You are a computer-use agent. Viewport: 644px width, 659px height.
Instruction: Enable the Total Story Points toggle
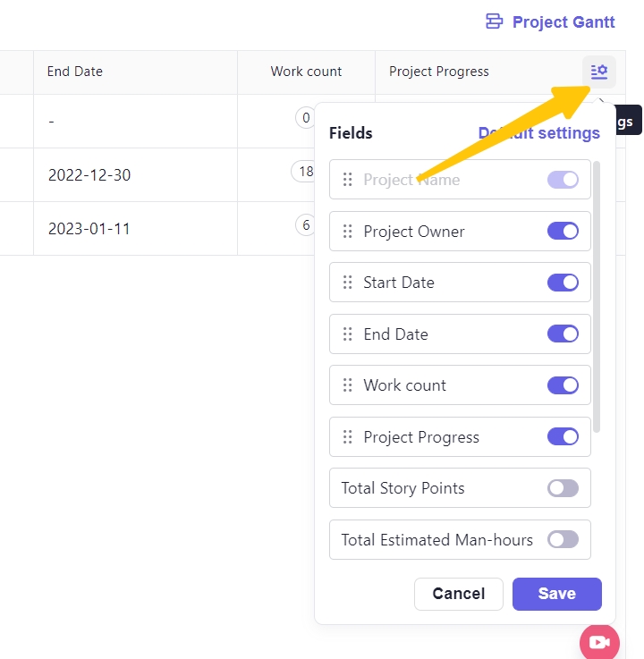(563, 488)
